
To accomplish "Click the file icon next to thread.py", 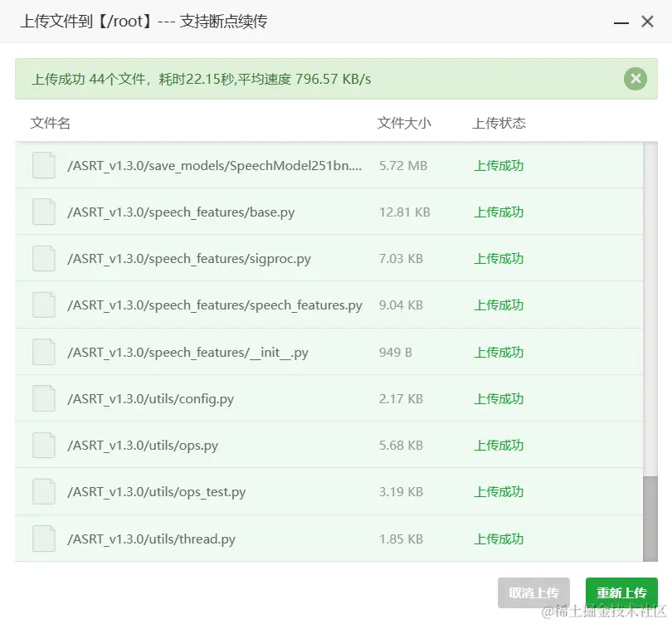I will (x=44, y=539).
